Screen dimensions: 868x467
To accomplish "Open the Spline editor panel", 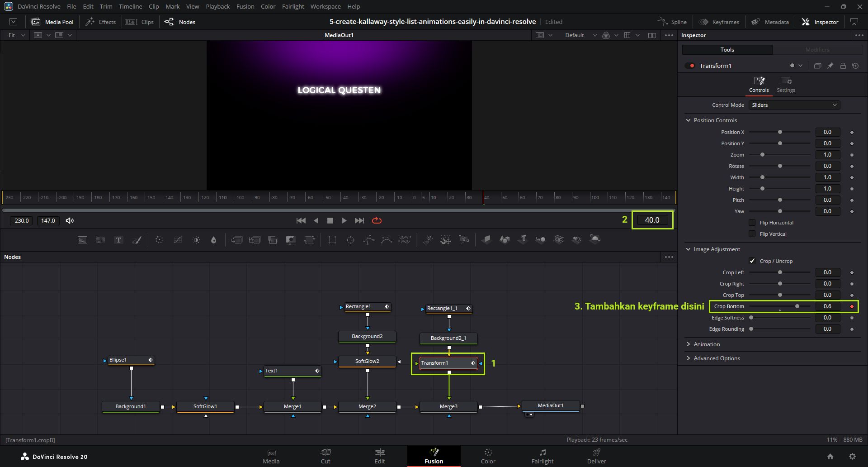I will (x=672, y=22).
